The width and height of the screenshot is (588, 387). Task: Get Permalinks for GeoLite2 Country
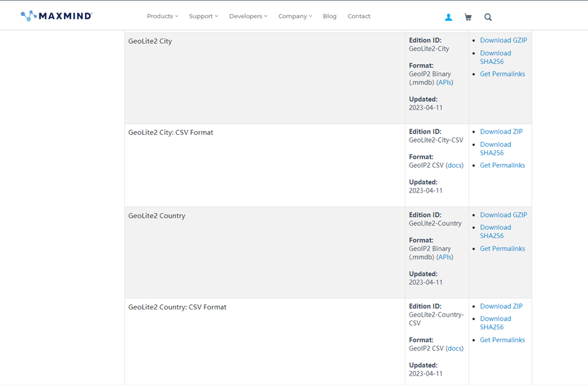point(502,249)
